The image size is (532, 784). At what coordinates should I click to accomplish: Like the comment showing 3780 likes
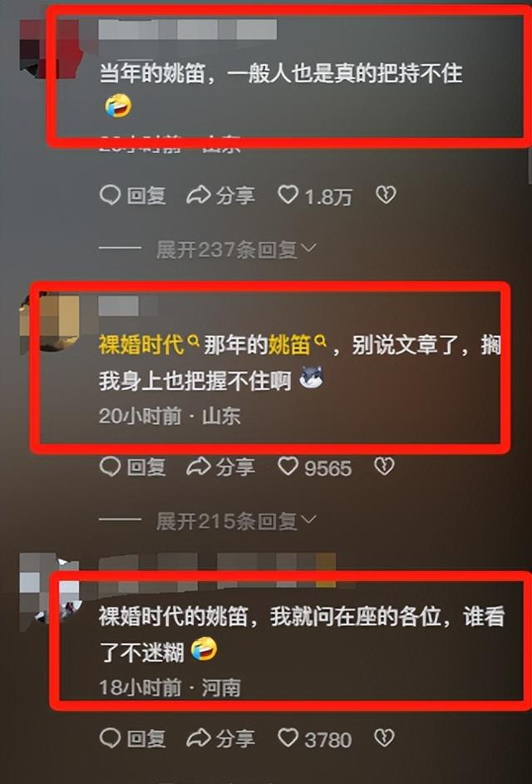[315, 738]
